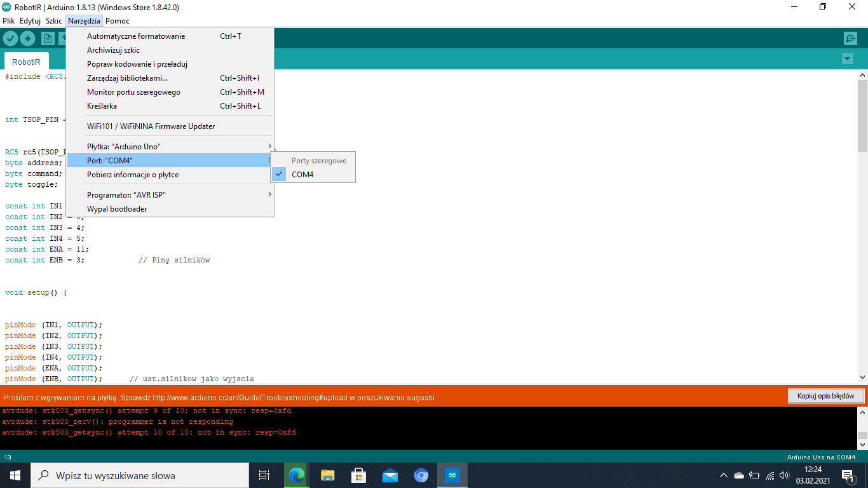Expand the Programator "AVR ISP" submenu

[170, 195]
